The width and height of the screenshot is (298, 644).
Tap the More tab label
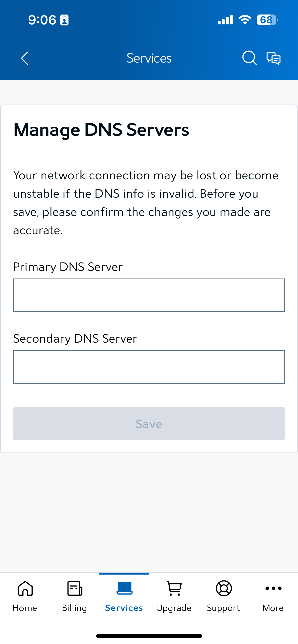[273, 608]
